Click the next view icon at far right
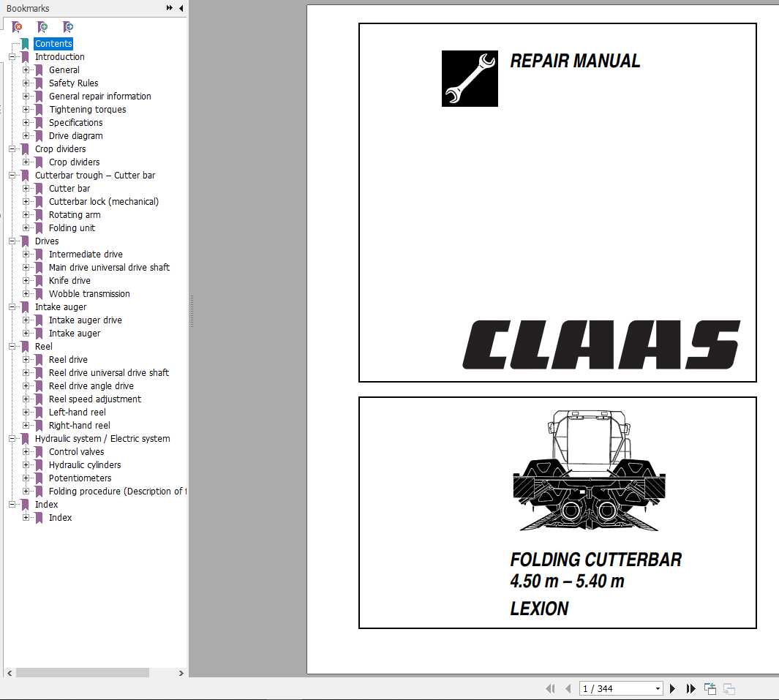Image resolution: width=779 pixels, height=700 pixels. (729, 688)
